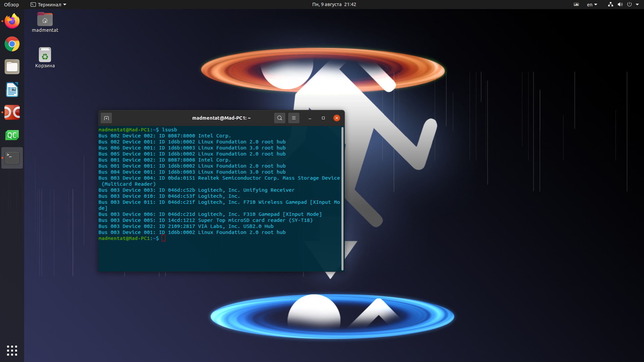Click the VIA Labs USB2.0 Hub line

[x=186, y=226]
